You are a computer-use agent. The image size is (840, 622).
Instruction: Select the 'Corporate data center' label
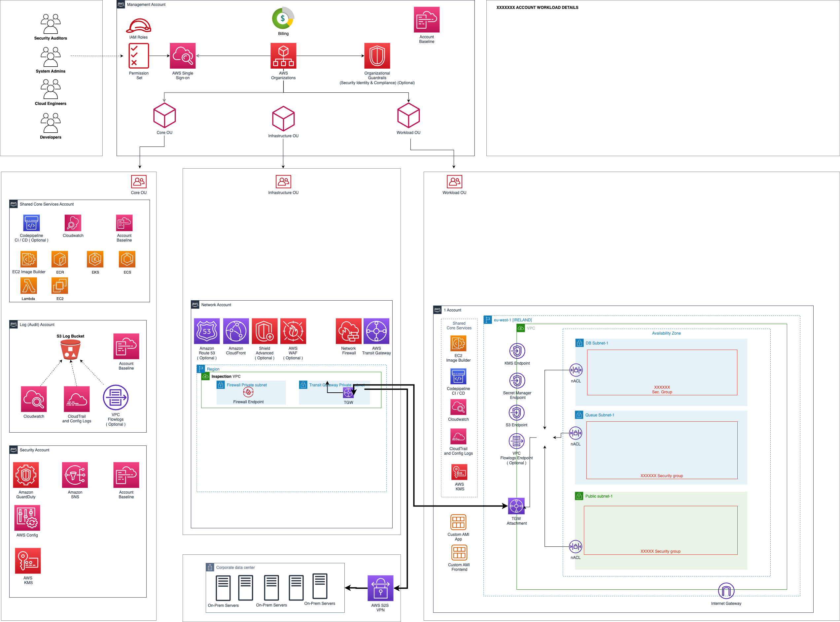[x=235, y=568]
